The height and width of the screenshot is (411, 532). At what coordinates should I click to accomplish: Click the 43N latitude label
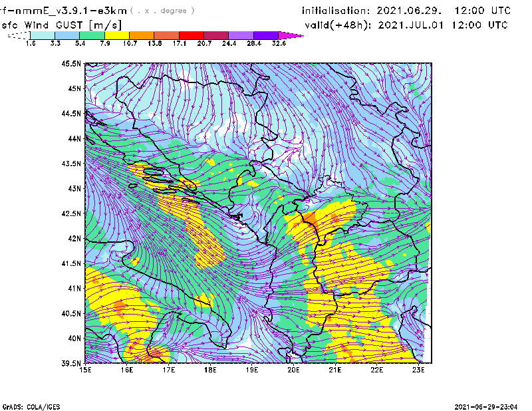point(74,188)
